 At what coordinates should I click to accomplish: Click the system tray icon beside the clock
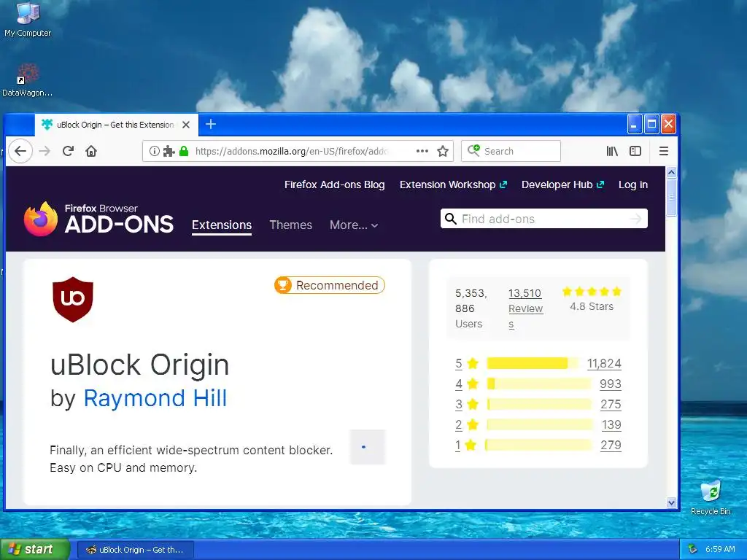[x=692, y=549]
